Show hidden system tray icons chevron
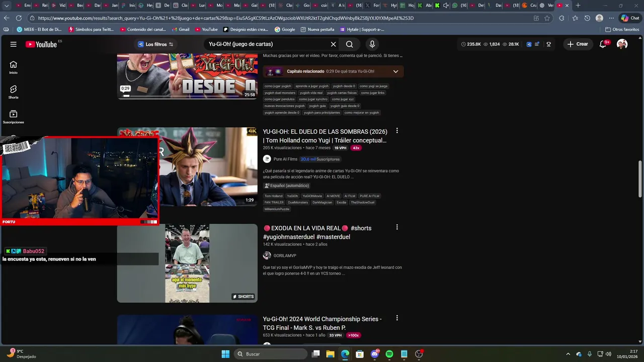 click(x=568, y=354)
